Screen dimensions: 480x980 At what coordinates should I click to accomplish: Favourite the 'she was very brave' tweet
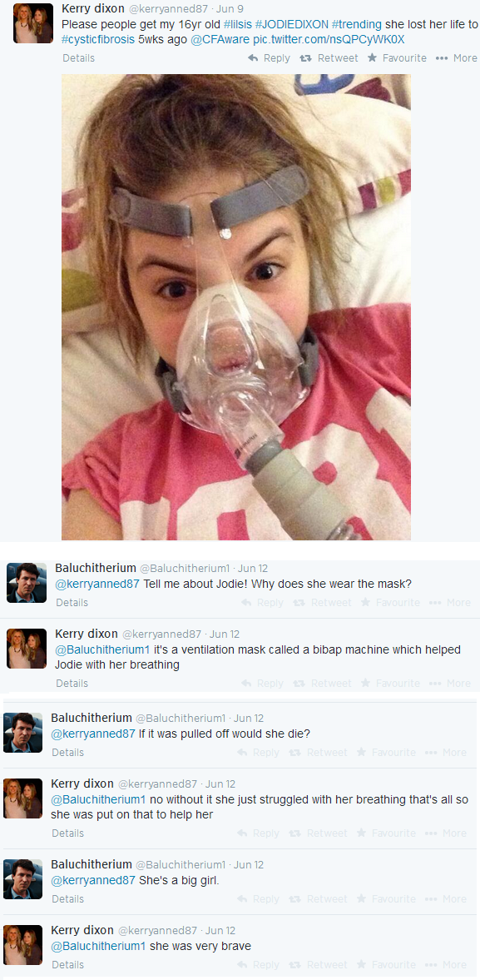(x=386, y=964)
